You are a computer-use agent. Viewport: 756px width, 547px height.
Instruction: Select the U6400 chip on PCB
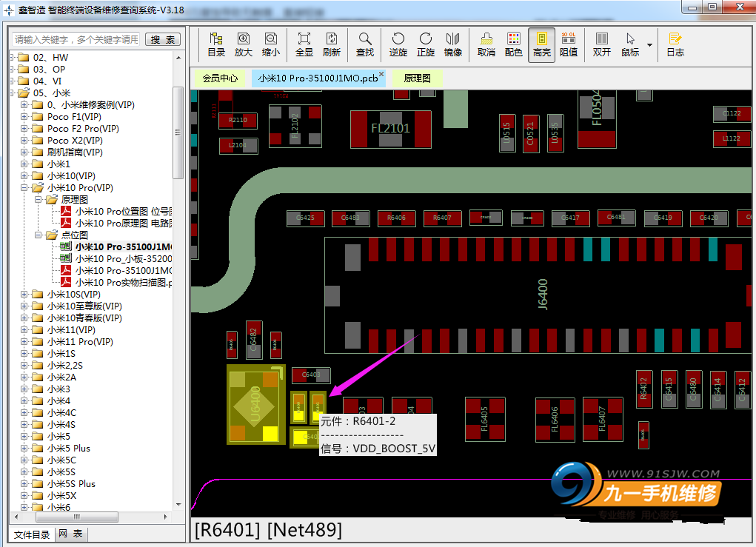tap(255, 404)
